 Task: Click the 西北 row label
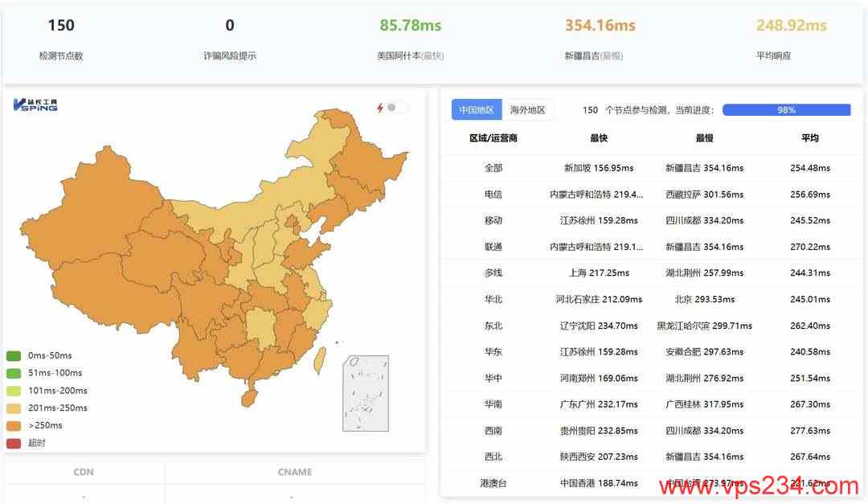493,457
